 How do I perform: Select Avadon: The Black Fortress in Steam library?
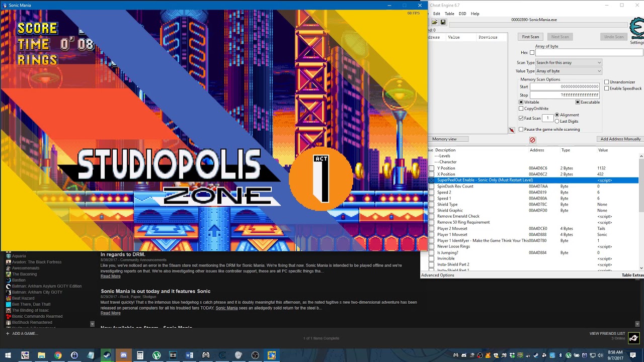pos(37,262)
